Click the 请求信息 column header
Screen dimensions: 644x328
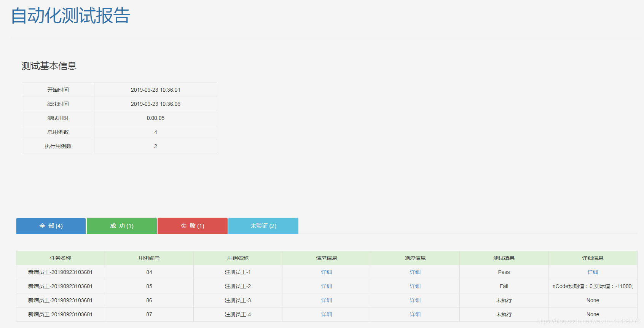(x=327, y=258)
